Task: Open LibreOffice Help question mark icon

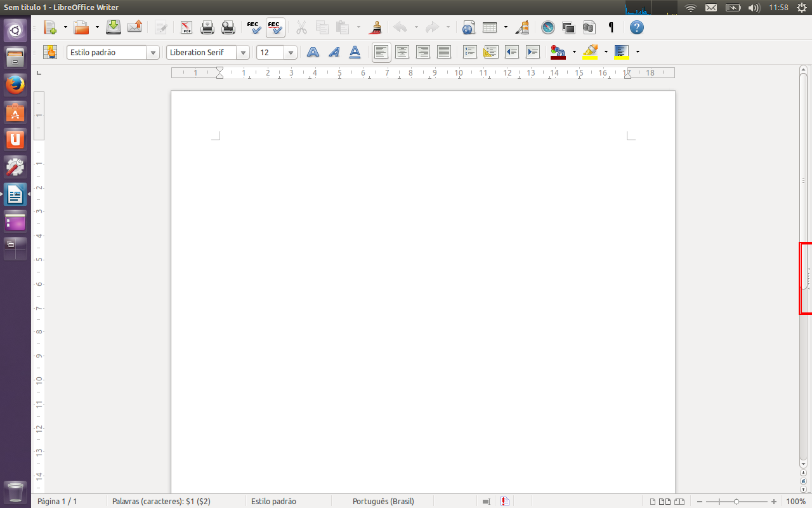Action: 636,27
